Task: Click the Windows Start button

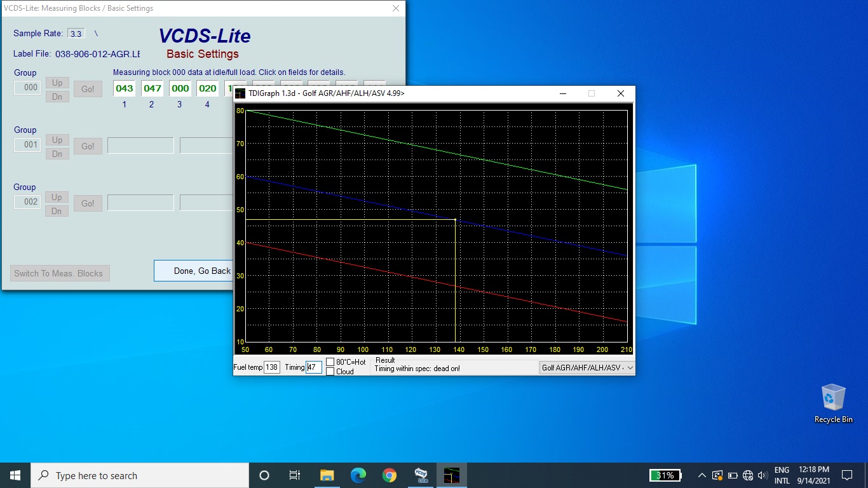Action: [15, 475]
